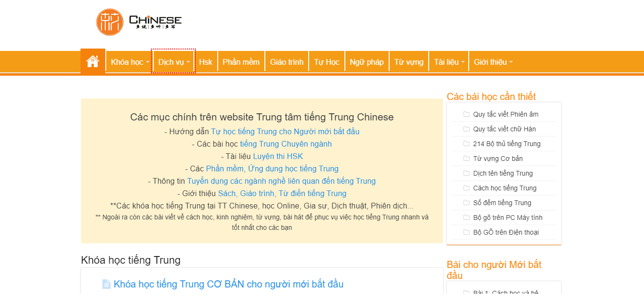Open tiếng Trung Chuyên ngành link

tap(286, 144)
